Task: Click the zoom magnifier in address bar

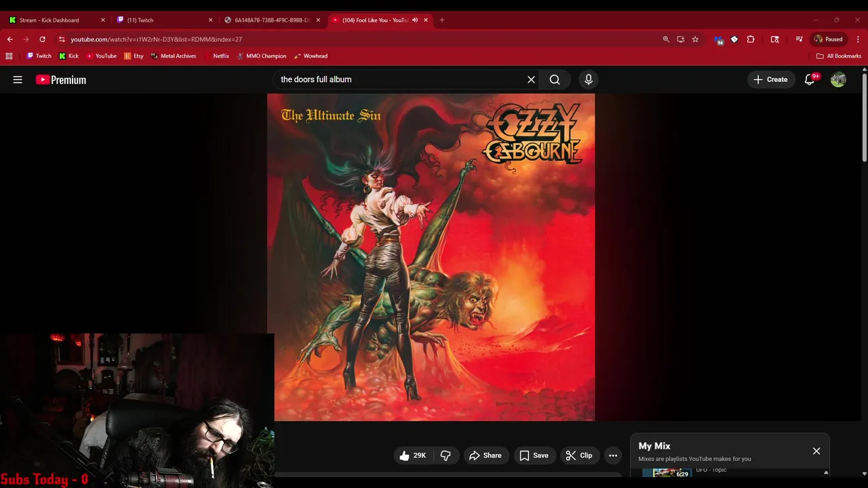Action: [666, 39]
